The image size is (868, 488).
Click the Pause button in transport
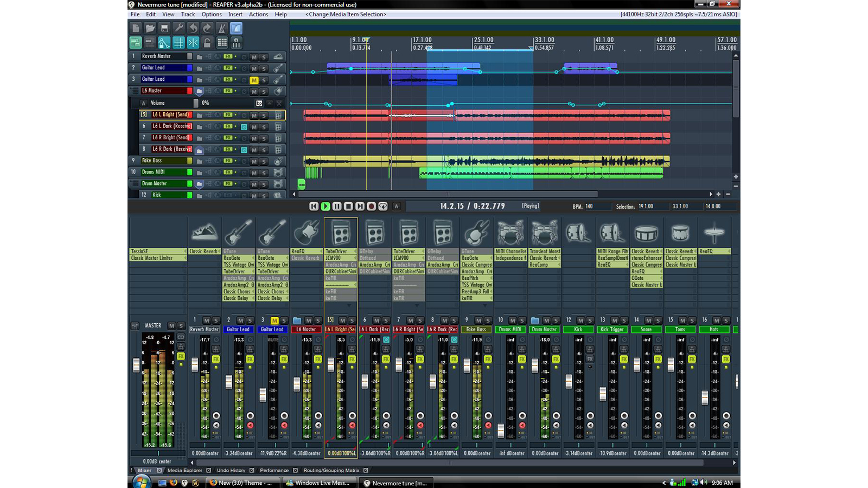337,206
